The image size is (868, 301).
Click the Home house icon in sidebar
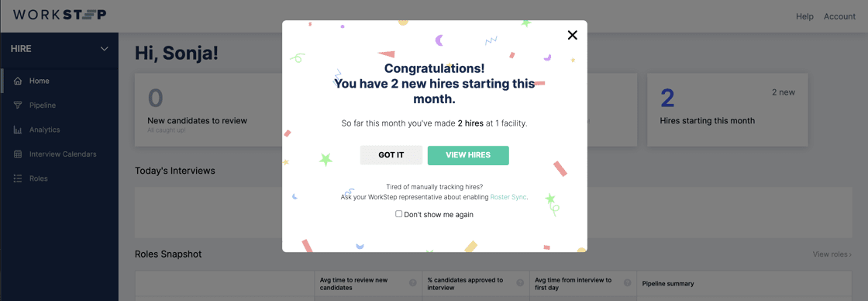coord(18,81)
